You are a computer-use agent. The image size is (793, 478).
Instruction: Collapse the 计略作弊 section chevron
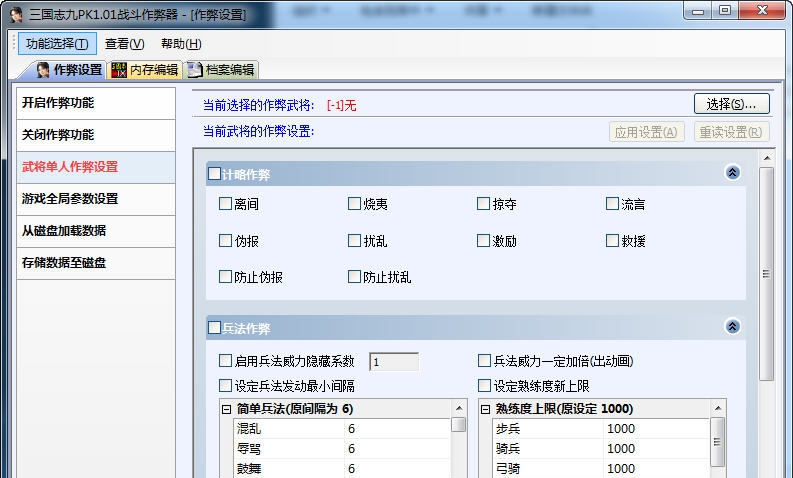coord(732,173)
